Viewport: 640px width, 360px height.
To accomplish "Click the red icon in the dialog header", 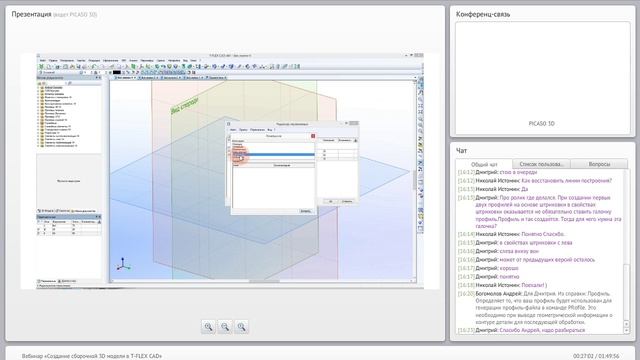I will (x=313, y=136).
